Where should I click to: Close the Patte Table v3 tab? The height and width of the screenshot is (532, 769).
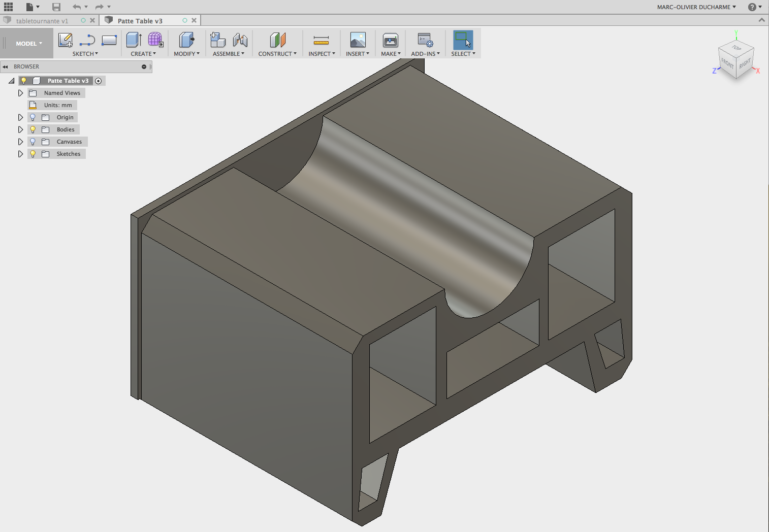194,20
